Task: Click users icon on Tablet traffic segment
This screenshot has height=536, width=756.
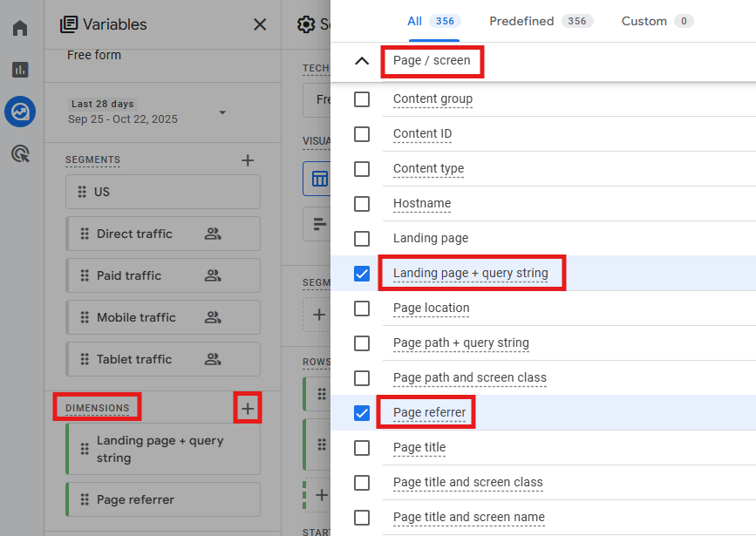Action: pyautogui.click(x=213, y=359)
